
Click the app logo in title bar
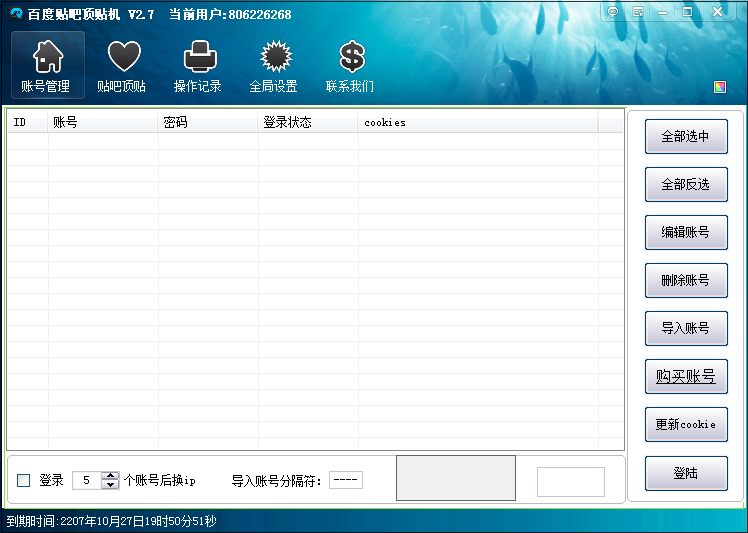click(16, 13)
